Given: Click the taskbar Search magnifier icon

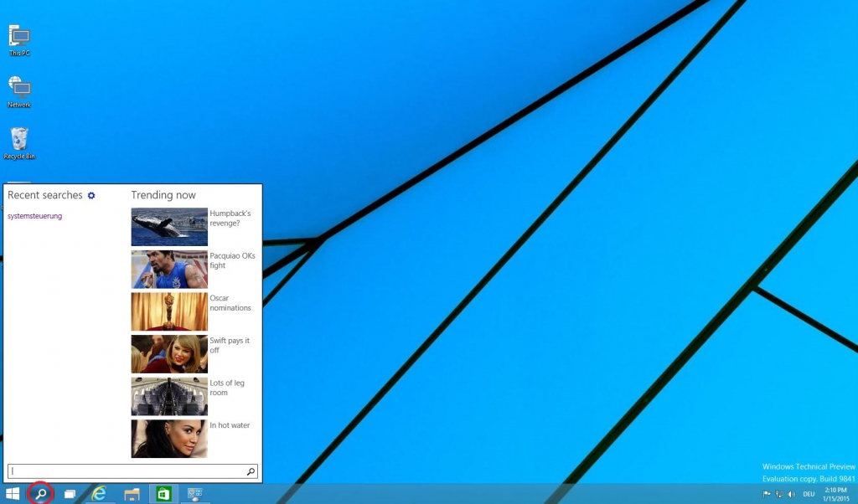Looking at the screenshot, I should coord(40,494).
